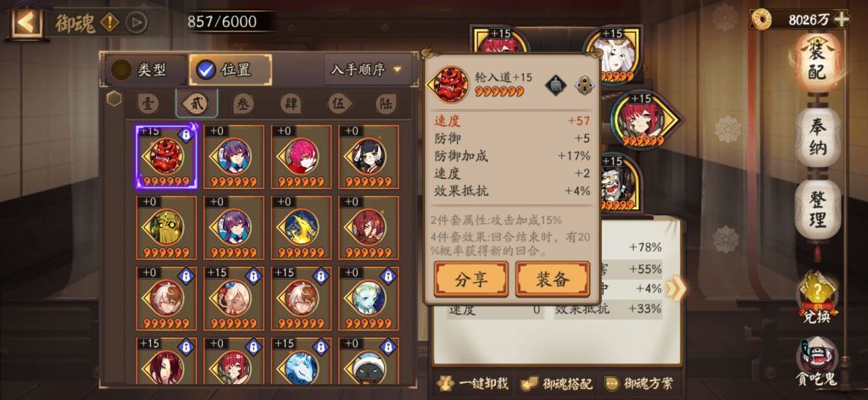Click the back arrow icon
Screen dimensions: 868x400
click(25, 22)
